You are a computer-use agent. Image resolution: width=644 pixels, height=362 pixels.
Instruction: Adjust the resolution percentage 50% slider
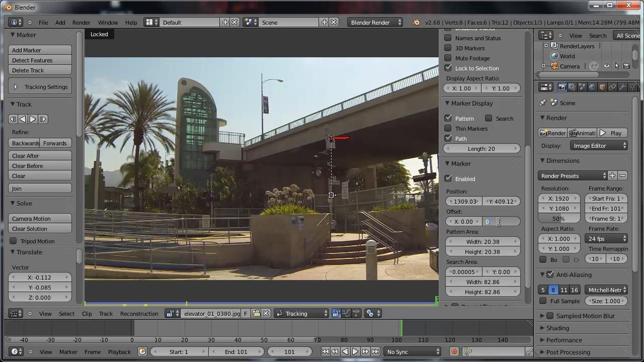559,219
